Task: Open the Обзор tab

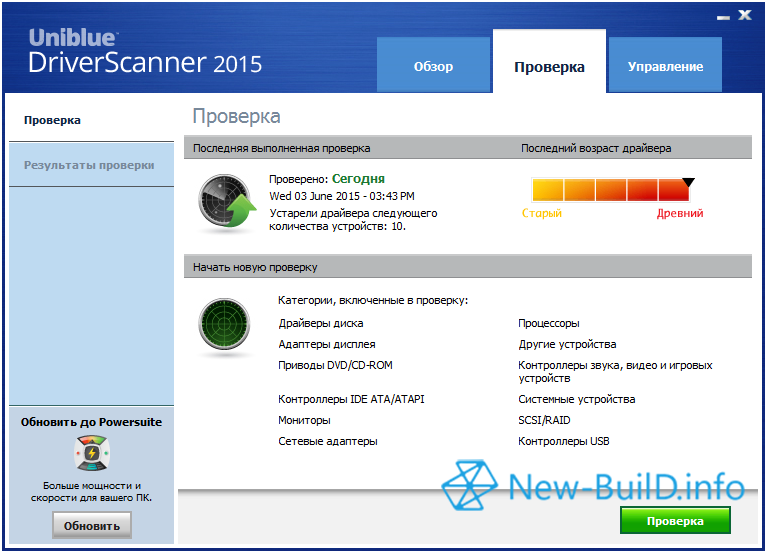Action: [x=433, y=65]
